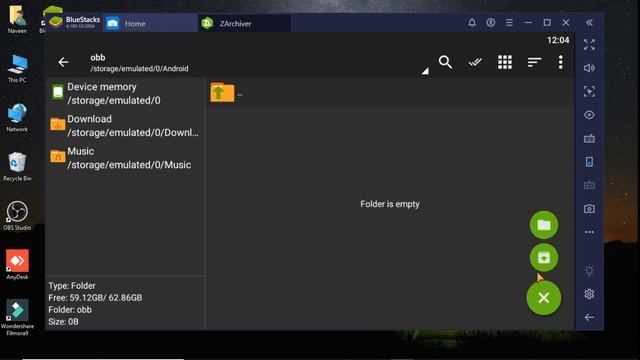This screenshot has width=640, height=360.
Task: Click the phone rotate icon in sidebar
Action: point(589,162)
